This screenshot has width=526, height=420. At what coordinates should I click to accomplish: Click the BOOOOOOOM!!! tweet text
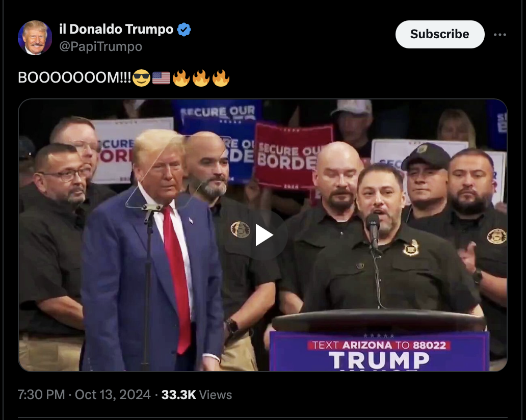click(x=74, y=77)
